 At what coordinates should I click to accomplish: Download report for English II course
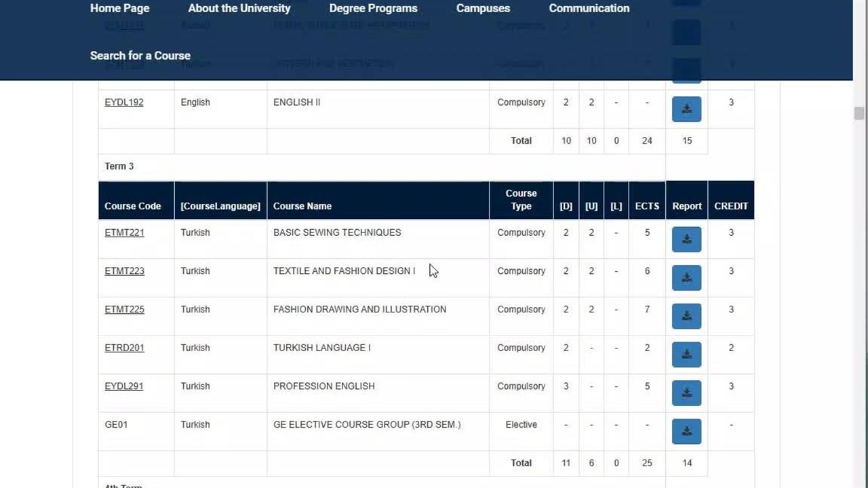click(x=686, y=109)
